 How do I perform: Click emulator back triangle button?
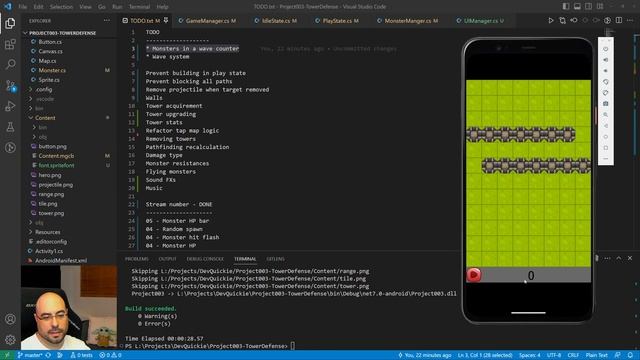(606, 126)
